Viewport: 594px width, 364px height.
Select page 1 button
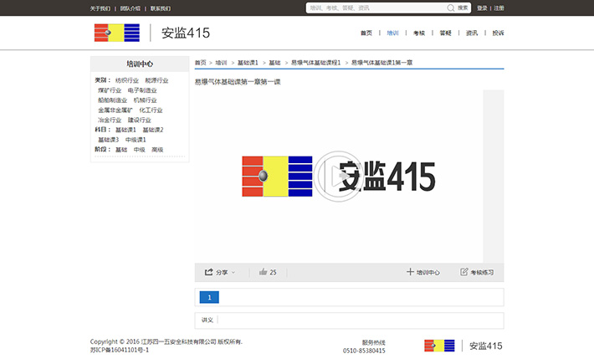coord(208,297)
